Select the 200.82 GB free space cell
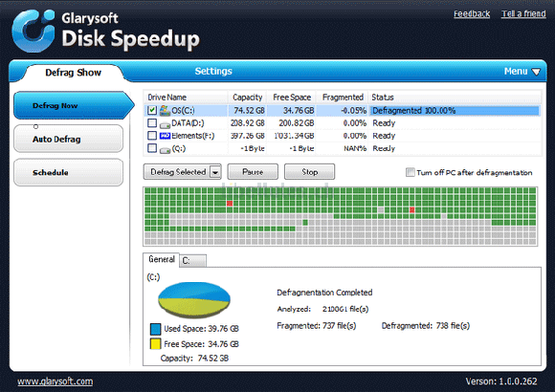555x392 pixels. (x=297, y=123)
